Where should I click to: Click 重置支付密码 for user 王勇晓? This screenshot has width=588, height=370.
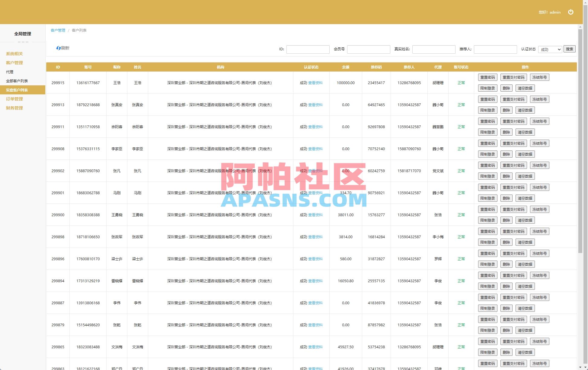(x=513, y=209)
